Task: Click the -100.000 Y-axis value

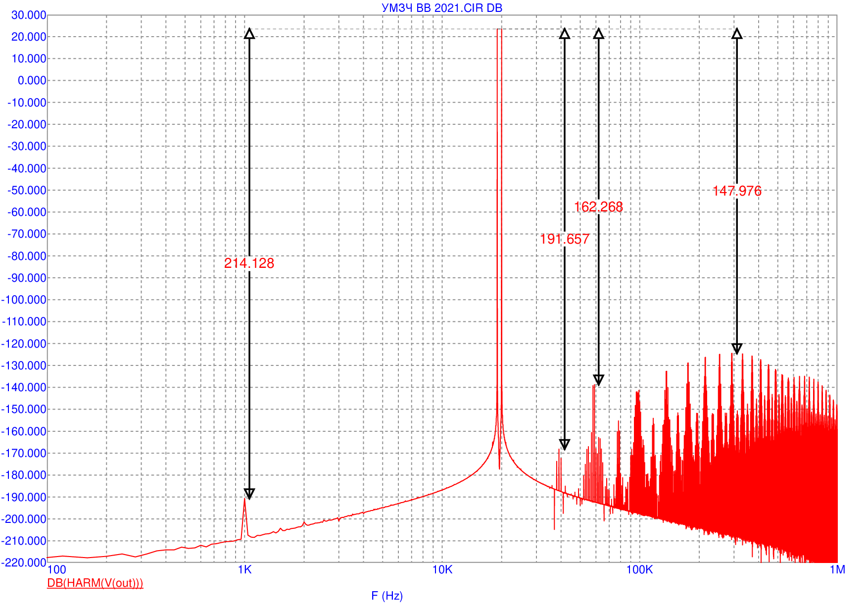Action: [x=24, y=300]
